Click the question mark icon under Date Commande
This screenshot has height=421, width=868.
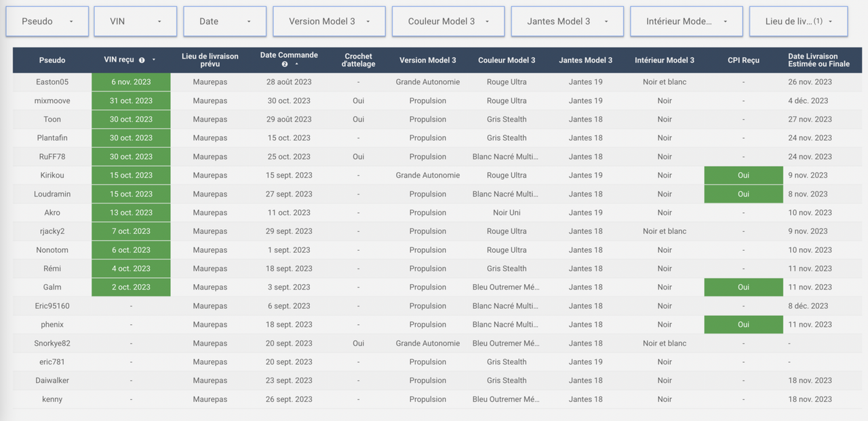(285, 64)
